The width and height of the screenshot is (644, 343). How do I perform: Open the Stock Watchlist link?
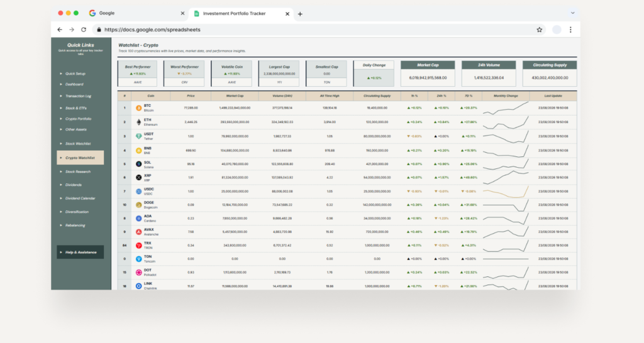(78, 144)
